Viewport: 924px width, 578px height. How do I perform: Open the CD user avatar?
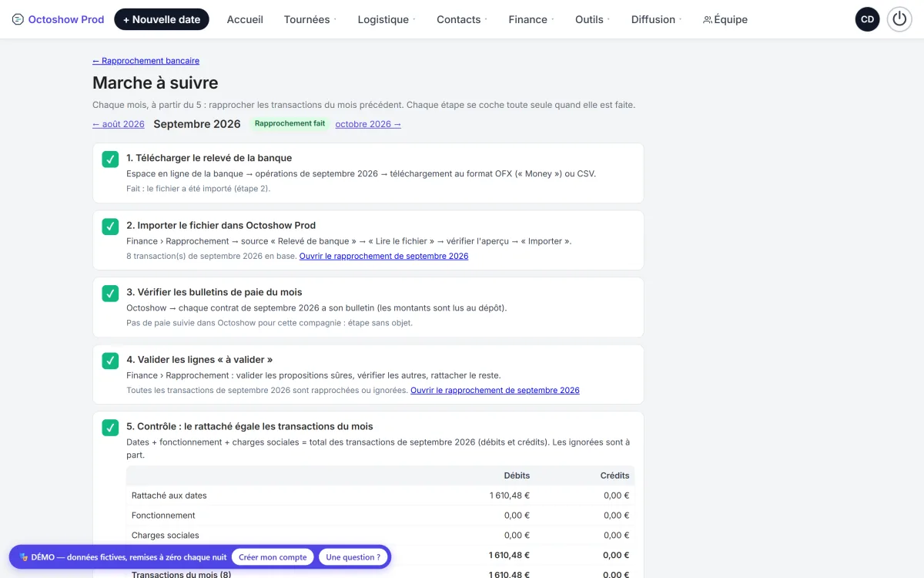pyautogui.click(x=868, y=19)
